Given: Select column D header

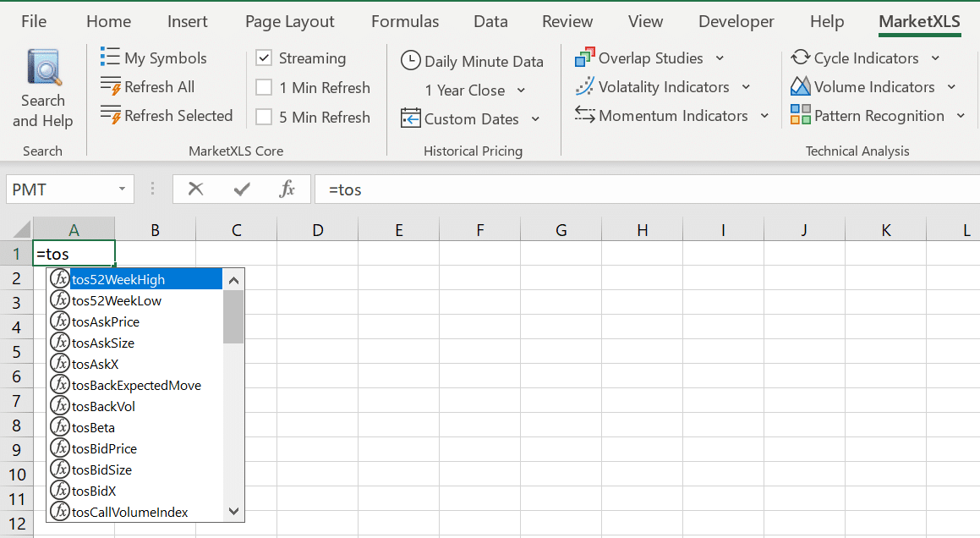Looking at the screenshot, I should point(317,229).
